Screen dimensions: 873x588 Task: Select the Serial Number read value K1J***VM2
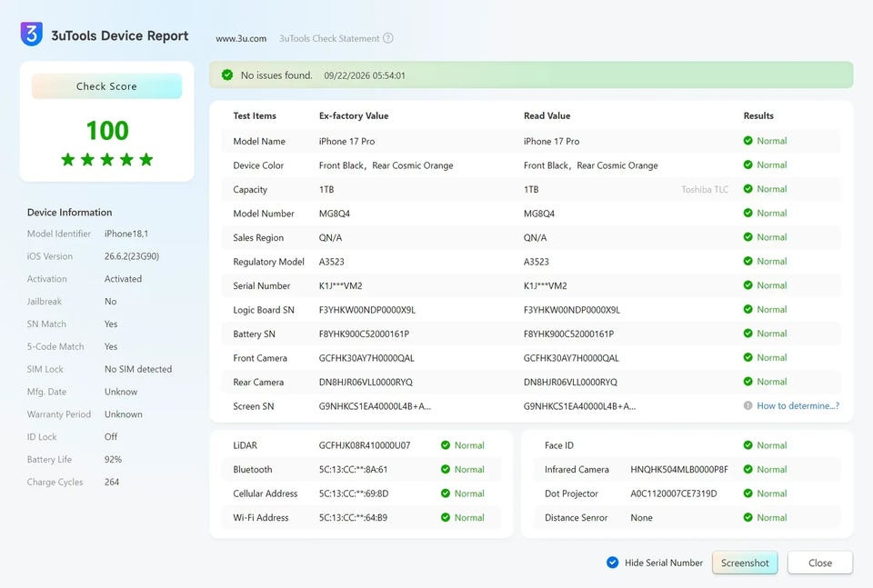tap(545, 285)
